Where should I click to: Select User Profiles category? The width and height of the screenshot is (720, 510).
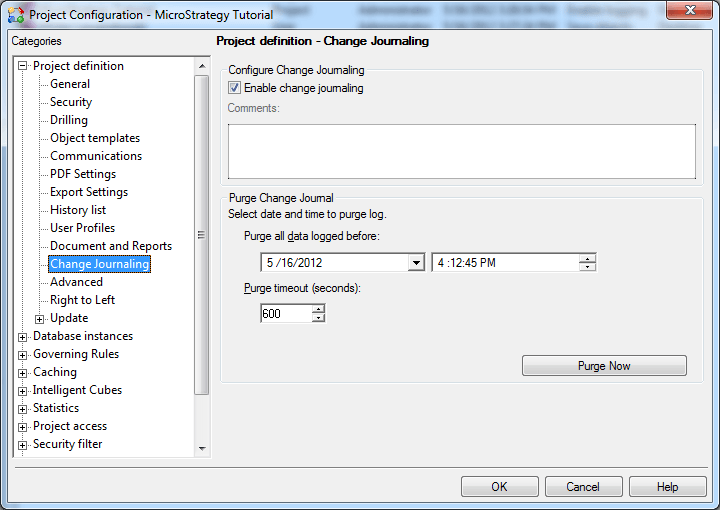point(83,228)
